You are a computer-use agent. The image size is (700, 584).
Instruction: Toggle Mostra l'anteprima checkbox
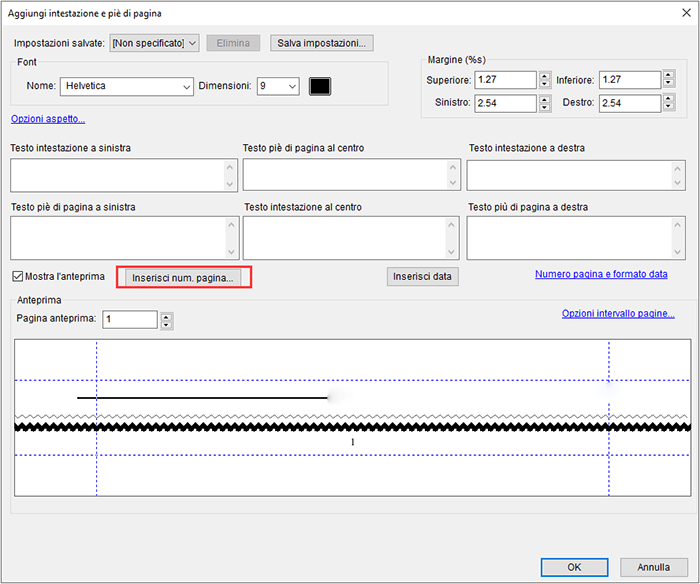tap(18, 276)
